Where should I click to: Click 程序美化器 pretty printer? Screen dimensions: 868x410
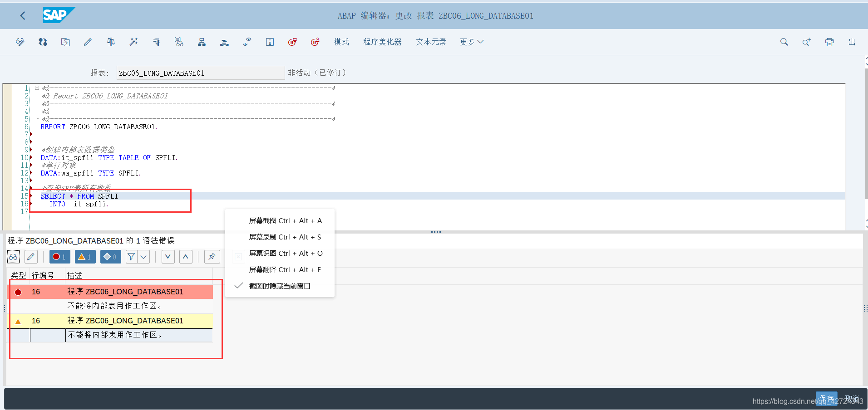[382, 42]
